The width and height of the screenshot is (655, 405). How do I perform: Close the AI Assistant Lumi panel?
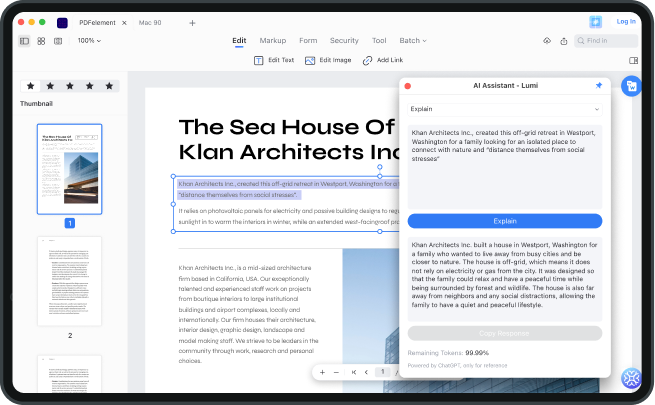tap(408, 86)
